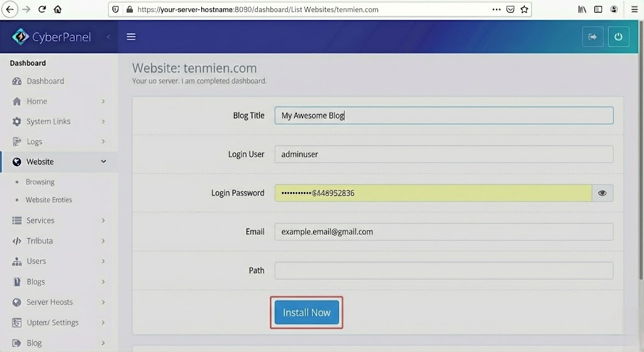Bookmark this page with the star icon
The image size is (644, 352).
(x=524, y=9)
